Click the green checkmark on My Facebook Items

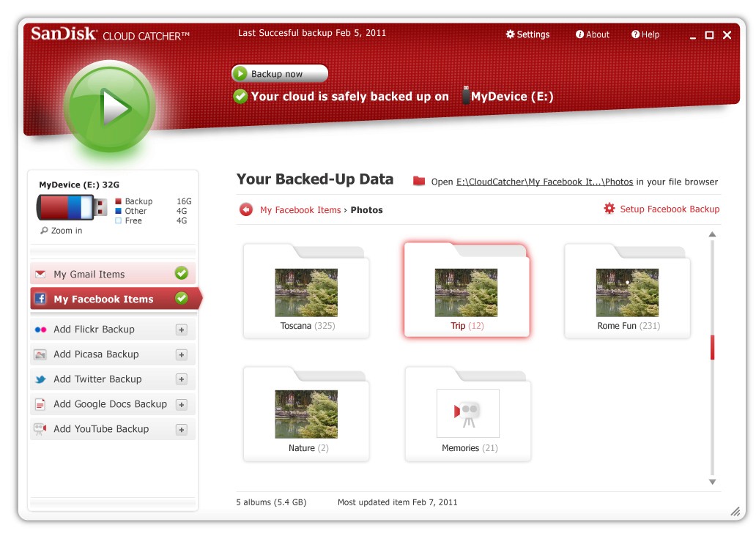[x=181, y=298]
